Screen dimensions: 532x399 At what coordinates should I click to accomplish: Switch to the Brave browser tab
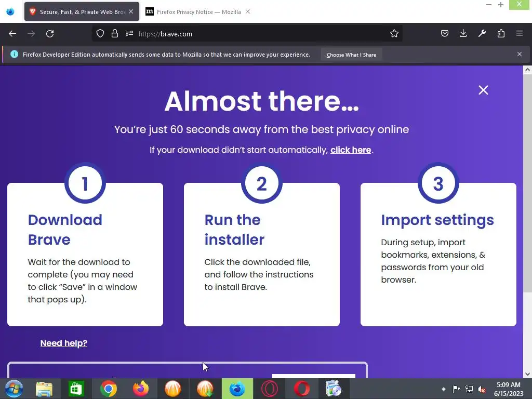coord(82,11)
